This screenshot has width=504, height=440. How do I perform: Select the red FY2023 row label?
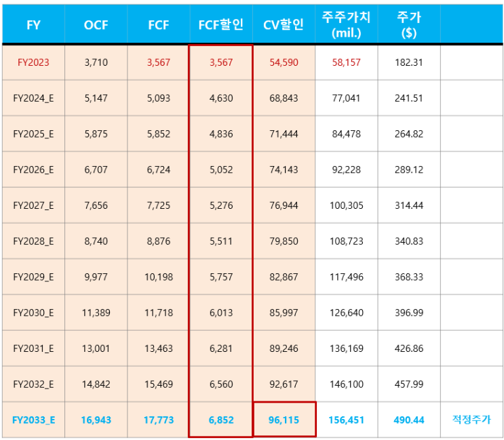[33, 62]
